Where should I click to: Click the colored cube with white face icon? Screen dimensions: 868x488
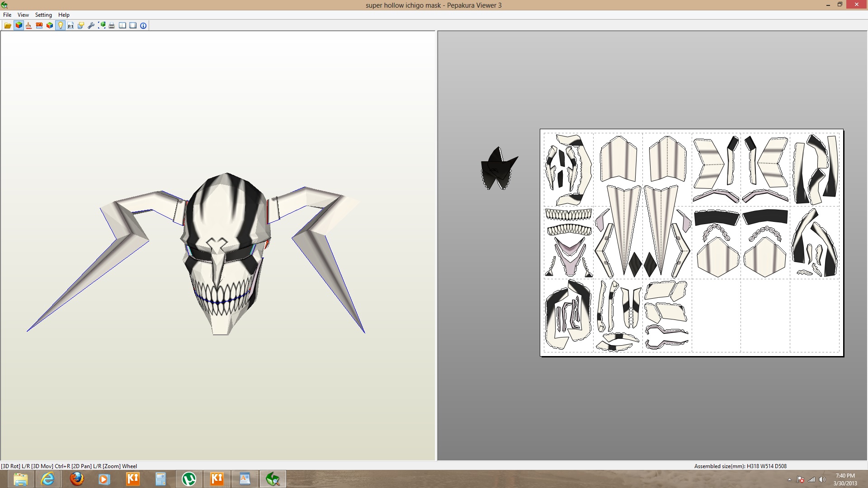pos(50,26)
